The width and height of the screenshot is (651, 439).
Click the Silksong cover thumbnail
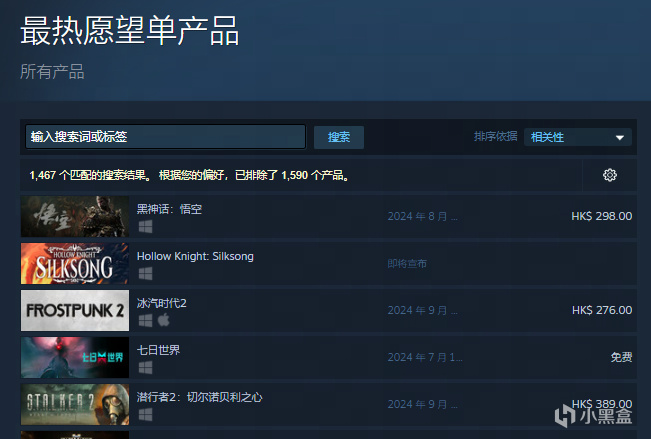[75, 263]
